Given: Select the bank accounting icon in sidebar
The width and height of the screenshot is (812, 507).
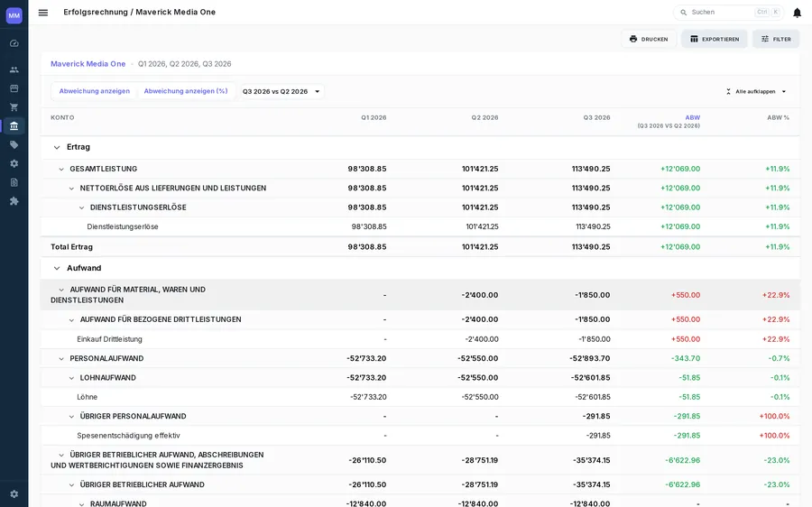Looking at the screenshot, I should [14, 125].
